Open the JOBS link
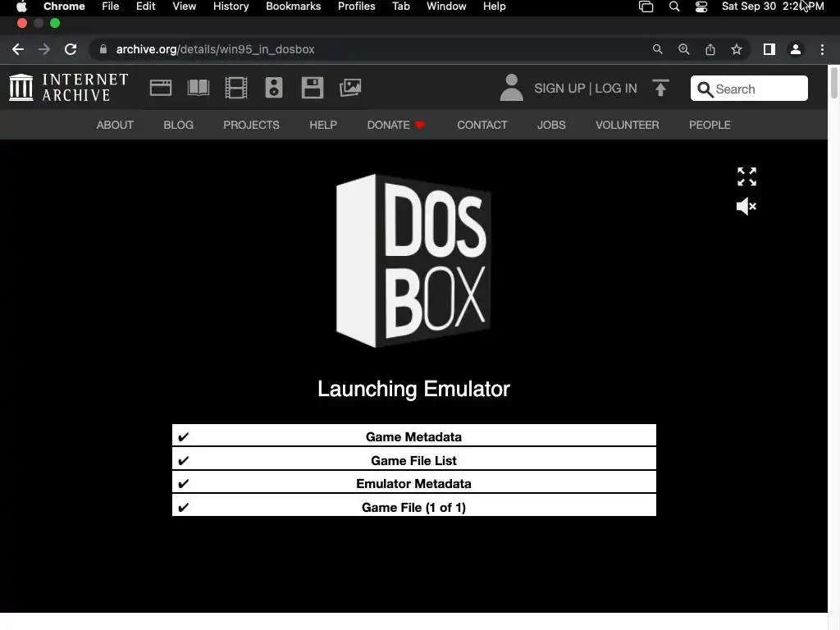This screenshot has width=840, height=630. click(x=551, y=125)
